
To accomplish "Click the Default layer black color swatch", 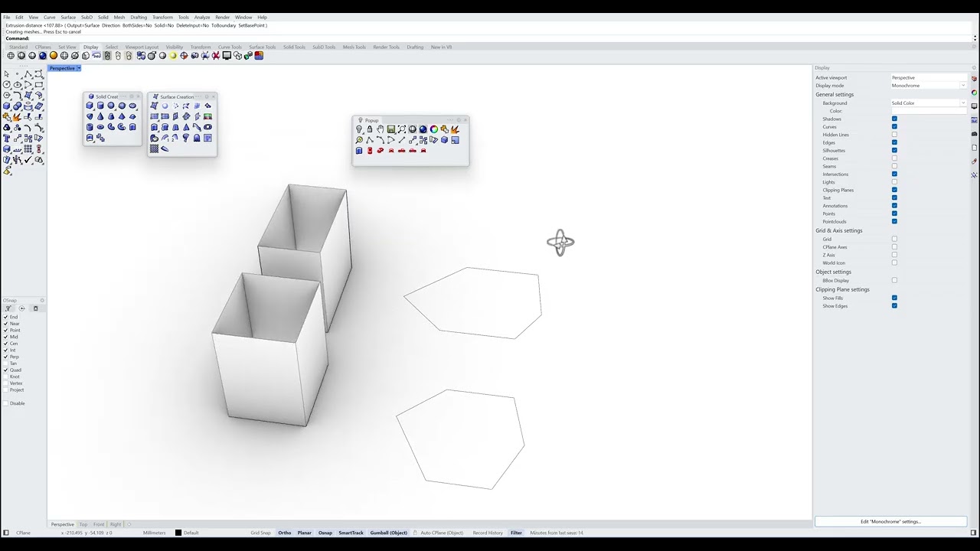I will [x=178, y=533].
